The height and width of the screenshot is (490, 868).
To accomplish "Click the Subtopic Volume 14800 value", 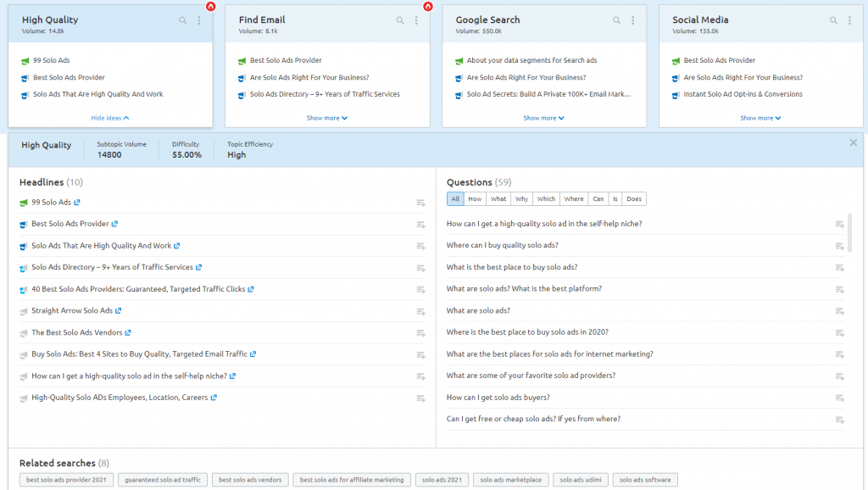I will (109, 155).
